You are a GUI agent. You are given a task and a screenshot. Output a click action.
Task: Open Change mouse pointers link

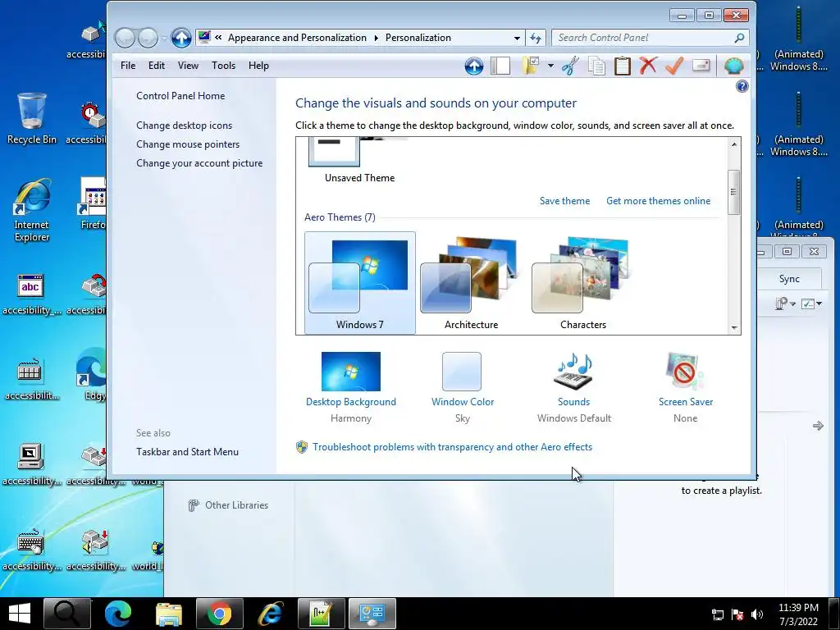pyautogui.click(x=188, y=144)
